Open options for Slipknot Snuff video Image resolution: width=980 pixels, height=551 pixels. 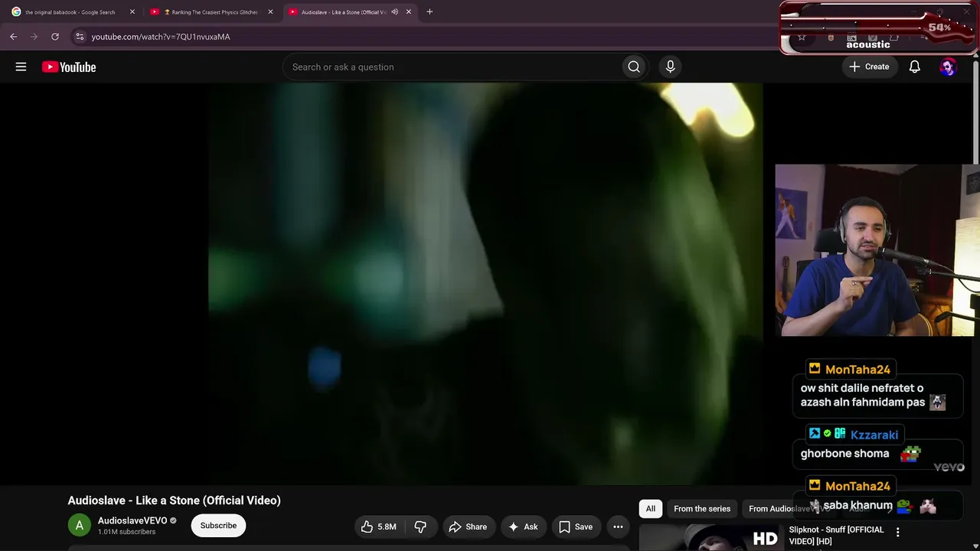898,532
